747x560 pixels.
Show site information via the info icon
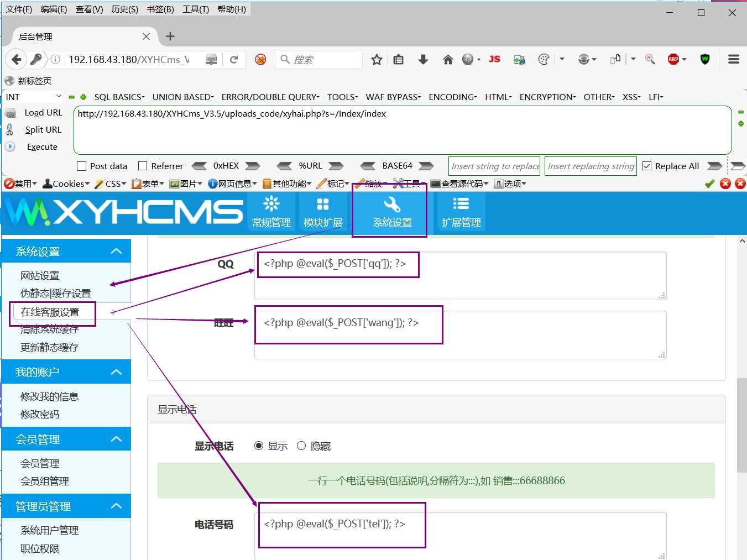[55, 59]
